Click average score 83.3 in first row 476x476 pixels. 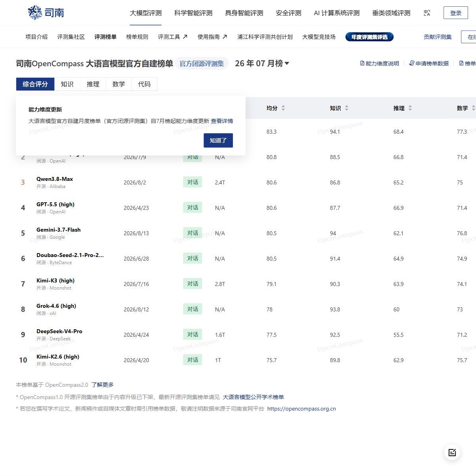click(272, 132)
